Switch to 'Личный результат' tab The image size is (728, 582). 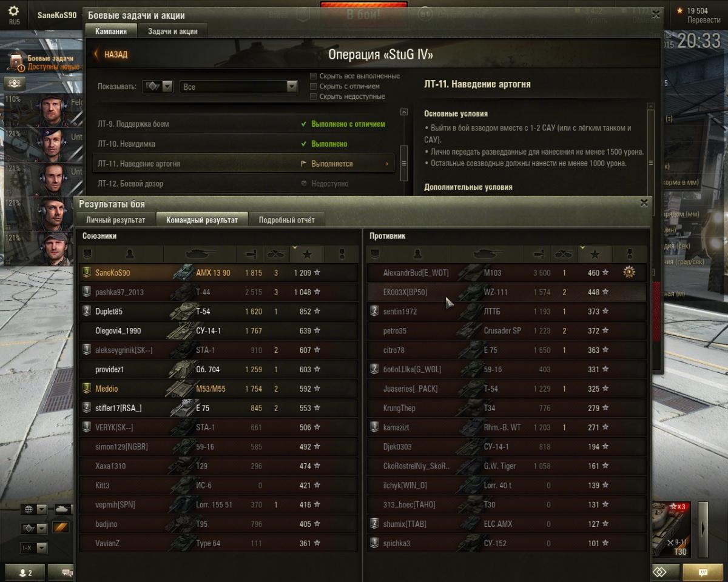click(x=115, y=220)
